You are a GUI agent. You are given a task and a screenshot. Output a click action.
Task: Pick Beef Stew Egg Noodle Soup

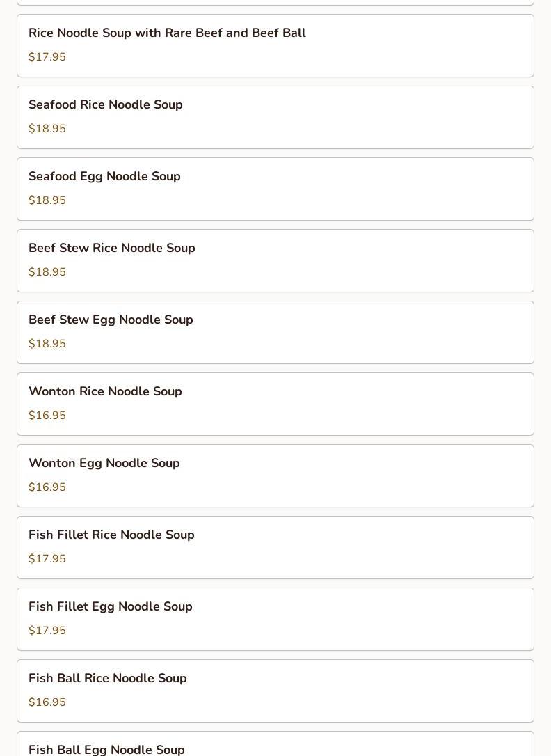click(x=111, y=320)
